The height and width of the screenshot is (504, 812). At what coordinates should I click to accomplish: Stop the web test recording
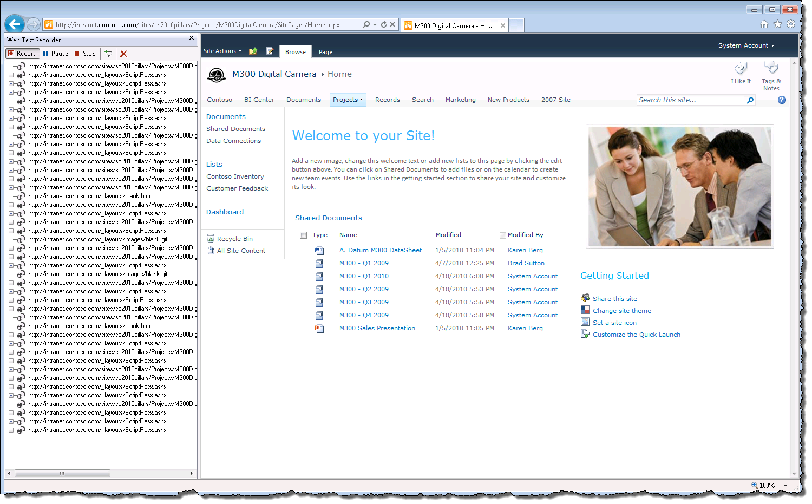[85, 54]
